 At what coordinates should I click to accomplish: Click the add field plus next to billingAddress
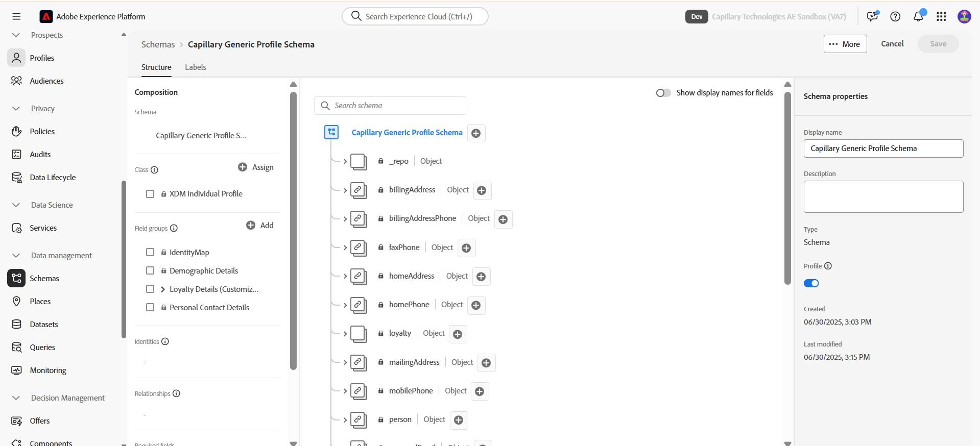point(482,190)
